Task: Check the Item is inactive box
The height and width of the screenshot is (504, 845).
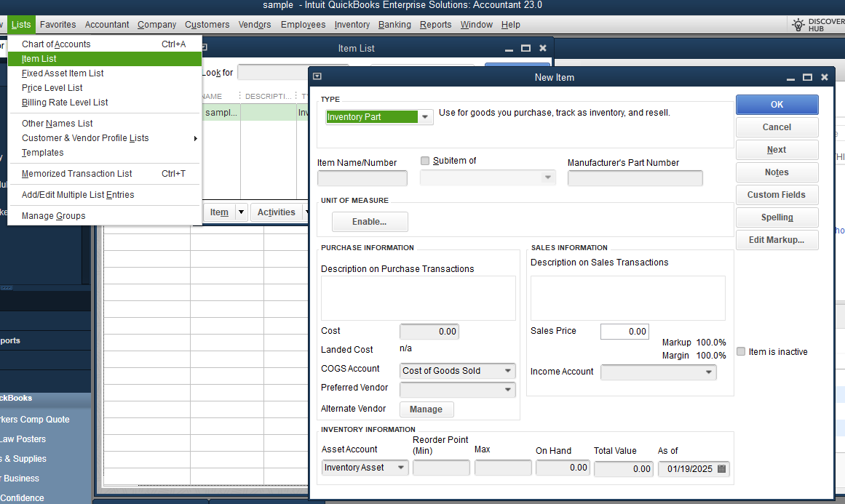Action: pos(741,351)
